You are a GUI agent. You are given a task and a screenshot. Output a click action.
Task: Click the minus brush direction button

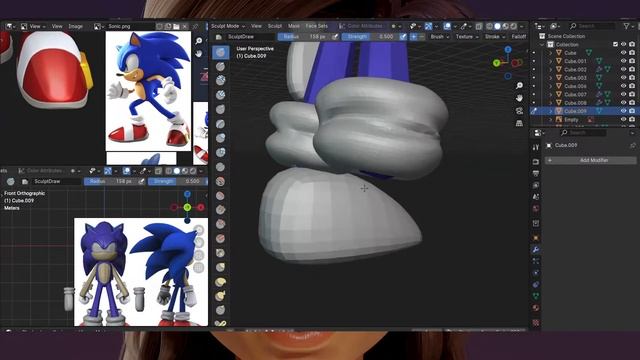(x=422, y=36)
